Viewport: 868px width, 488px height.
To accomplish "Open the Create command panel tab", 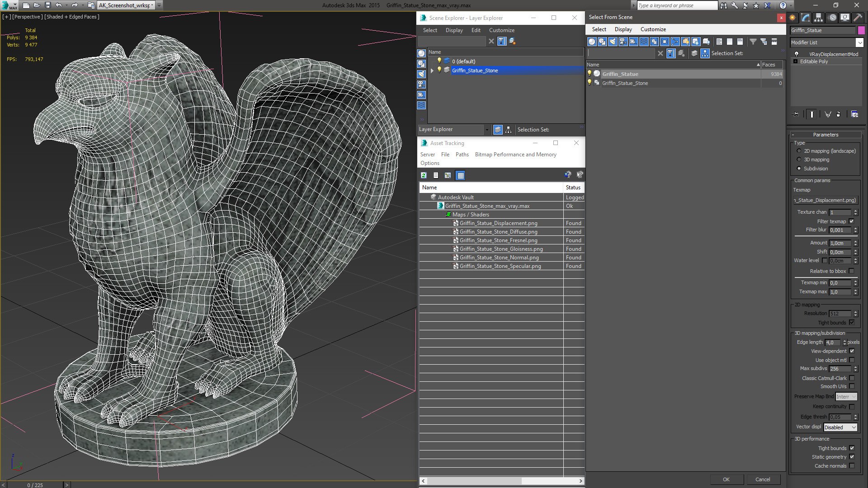I will tap(793, 18).
